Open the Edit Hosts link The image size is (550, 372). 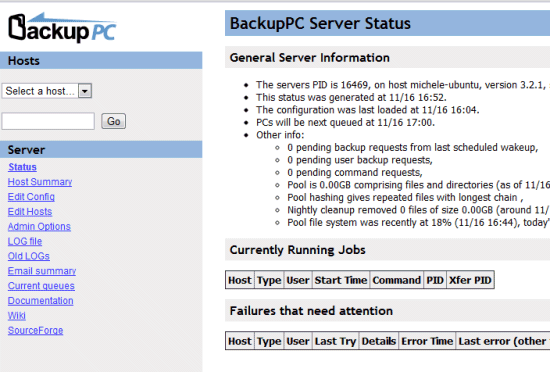30,211
